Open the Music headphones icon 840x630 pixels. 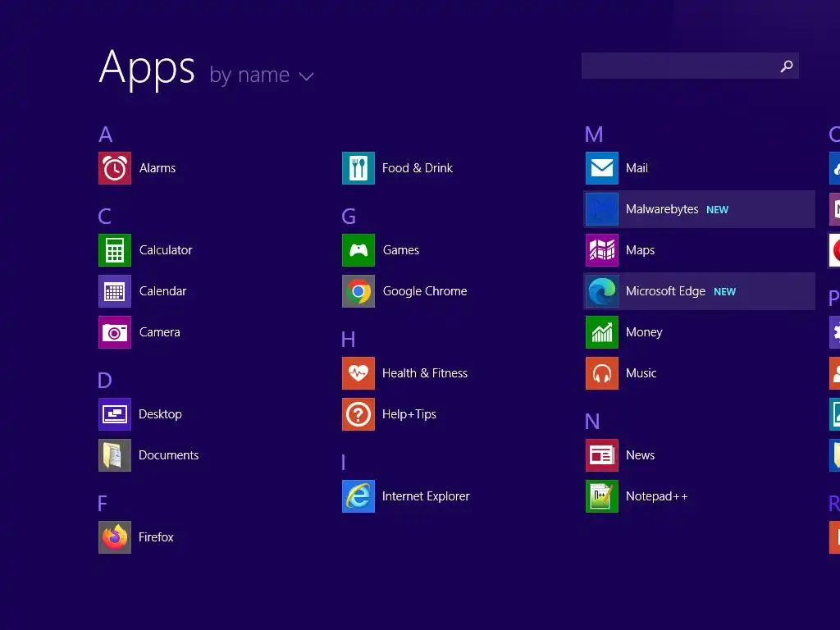[x=602, y=373]
